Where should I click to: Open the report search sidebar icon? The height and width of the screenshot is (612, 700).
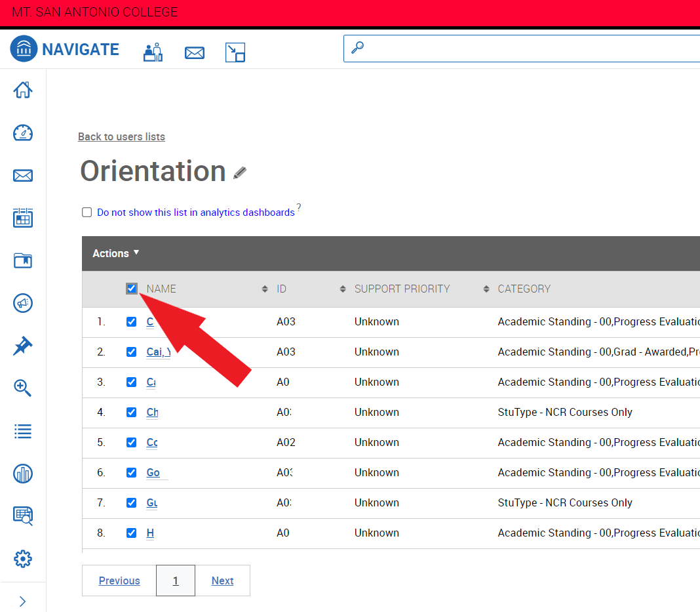23,516
